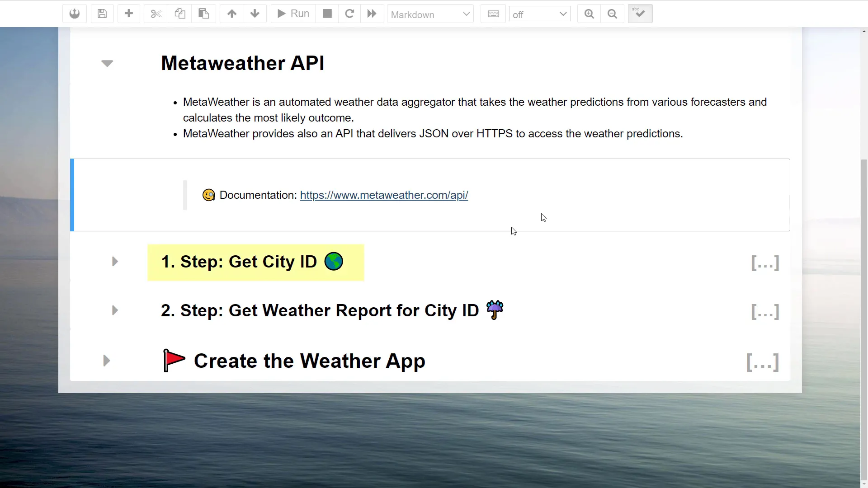Restart the kernel
Screen dimensions: 868x488
pos(349,14)
